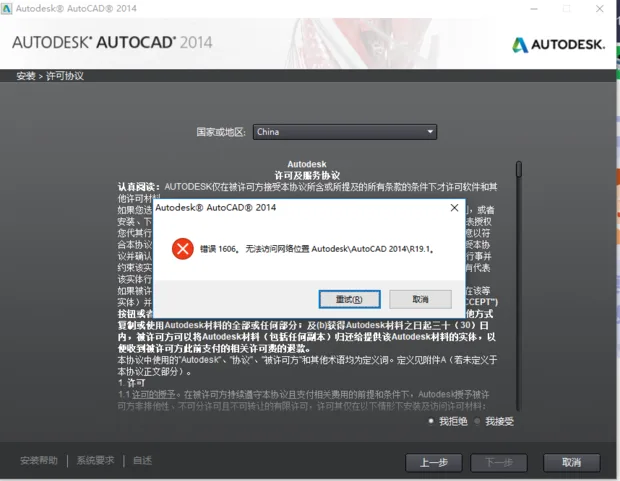The width and height of the screenshot is (620, 481).
Task: Open the 系统要求 link
Action: coord(95,460)
